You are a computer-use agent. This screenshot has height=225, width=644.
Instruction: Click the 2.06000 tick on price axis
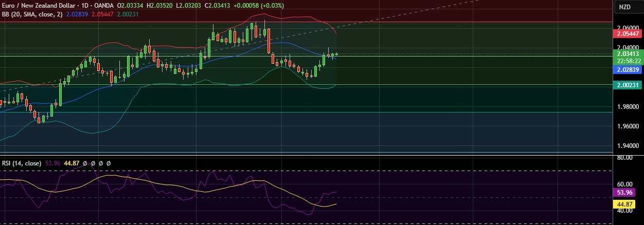tap(627, 27)
